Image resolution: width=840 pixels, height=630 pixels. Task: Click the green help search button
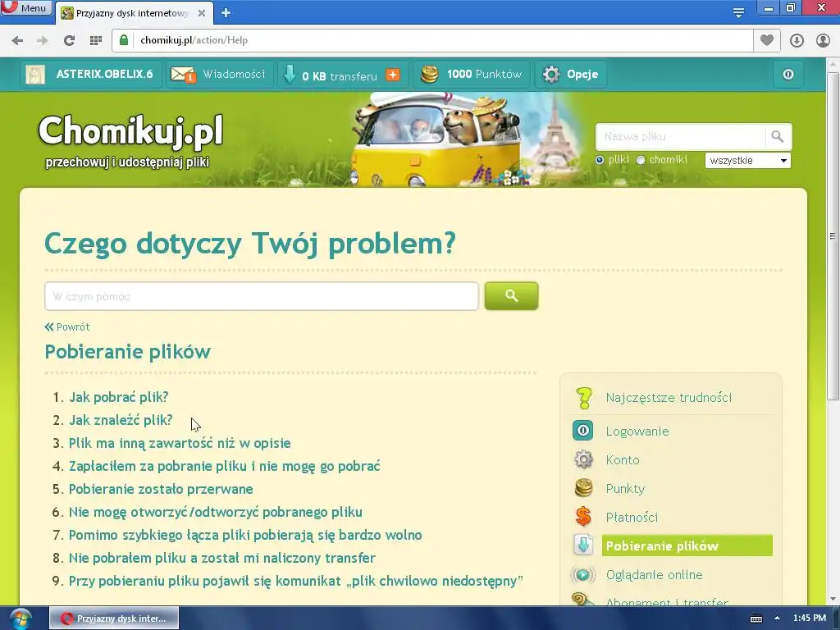(511, 295)
